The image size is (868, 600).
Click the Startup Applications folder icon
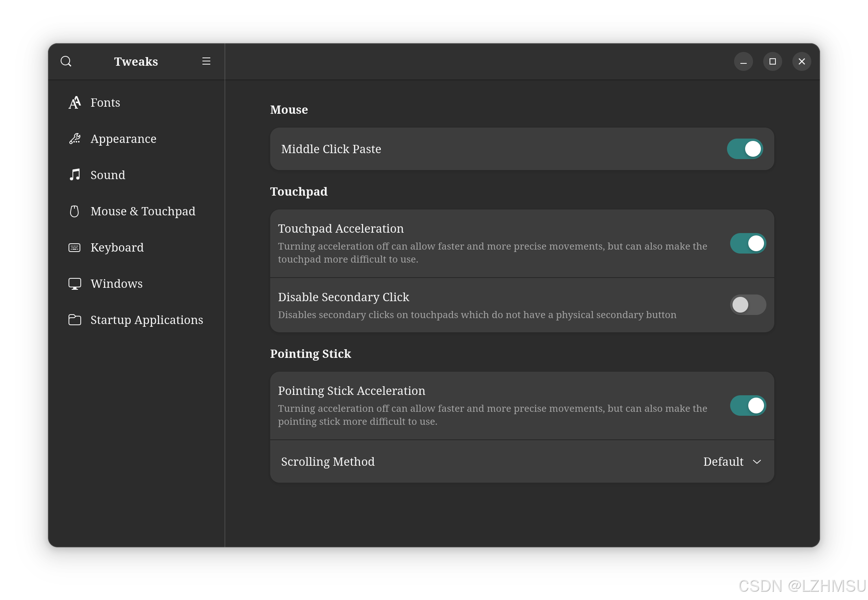click(x=74, y=320)
